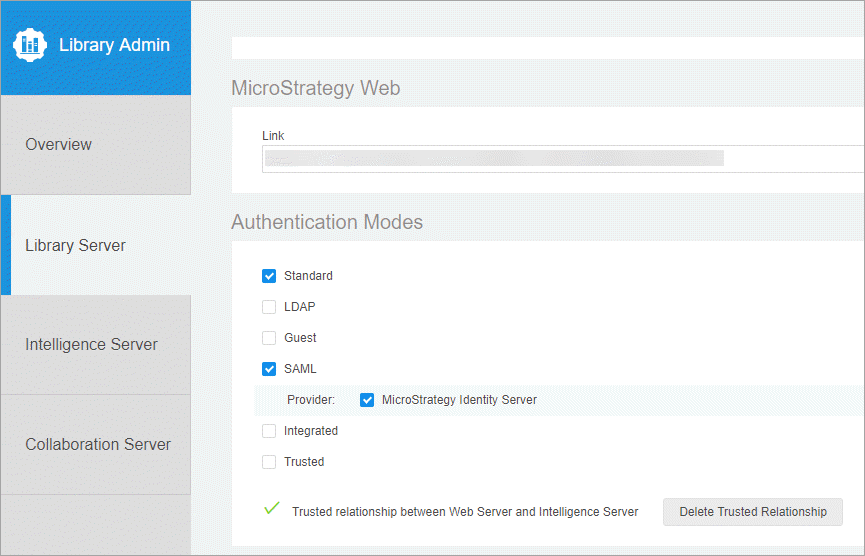The image size is (865, 556).
Task: Enable the Guest authentication checkbox
Action: [269, 338]
